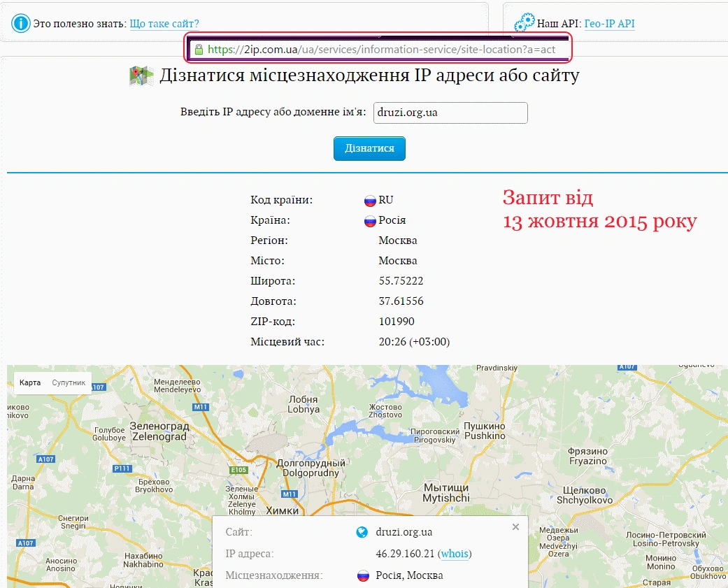Click the Дізнатися button
The image size is (728, 588).
coord(369,148)
